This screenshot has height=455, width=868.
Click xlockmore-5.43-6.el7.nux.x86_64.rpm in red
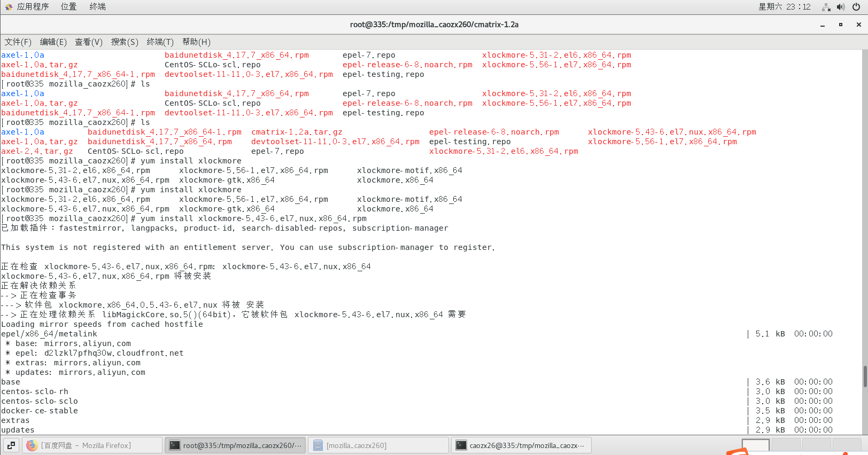(x=672, y=132)
